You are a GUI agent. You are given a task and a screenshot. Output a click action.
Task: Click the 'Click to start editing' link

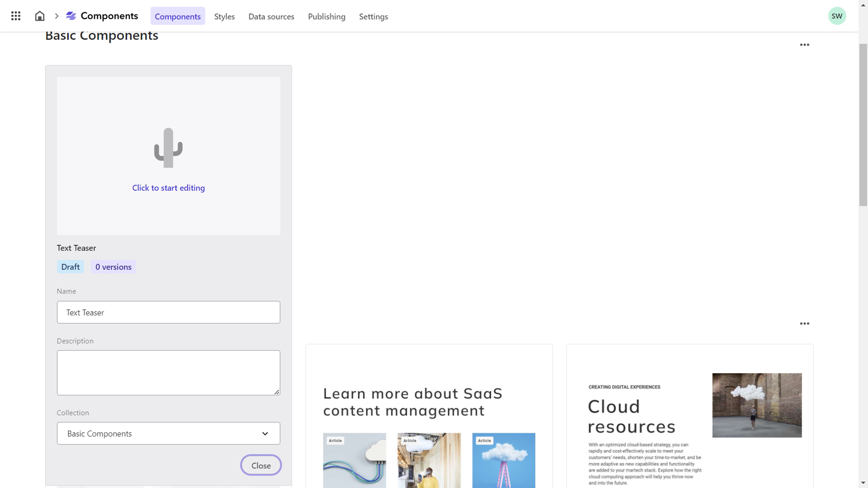click(168, 188)
